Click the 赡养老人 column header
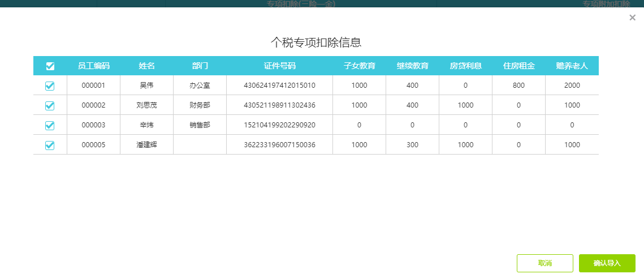The width and height of the screenshot is (644, 278). click(572, 66)
